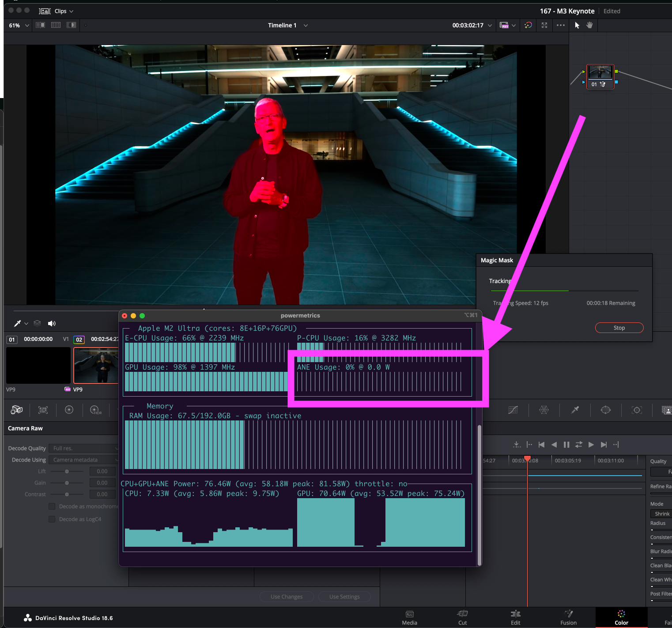Expand the eyedropper options chevron

coord(26,324)
